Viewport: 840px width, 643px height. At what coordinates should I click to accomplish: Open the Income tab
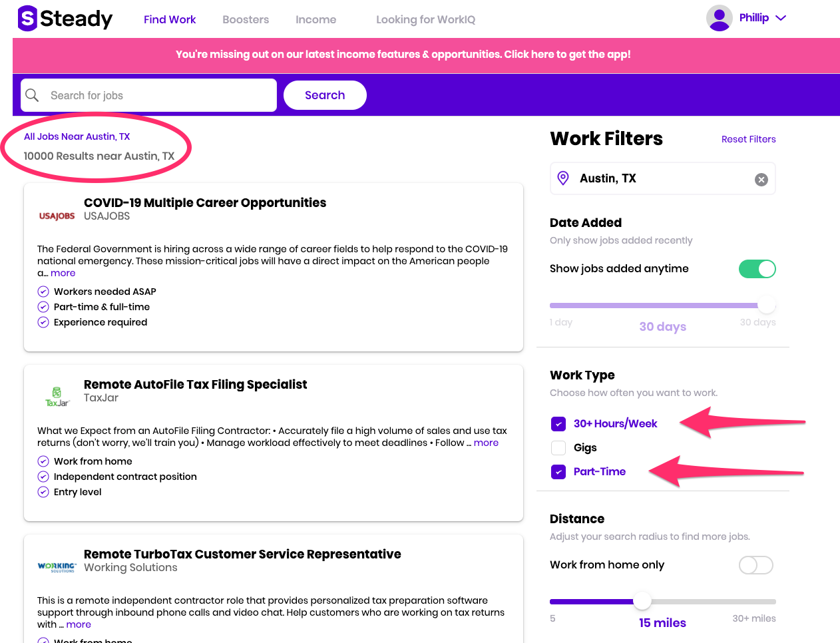coord(316,19)
